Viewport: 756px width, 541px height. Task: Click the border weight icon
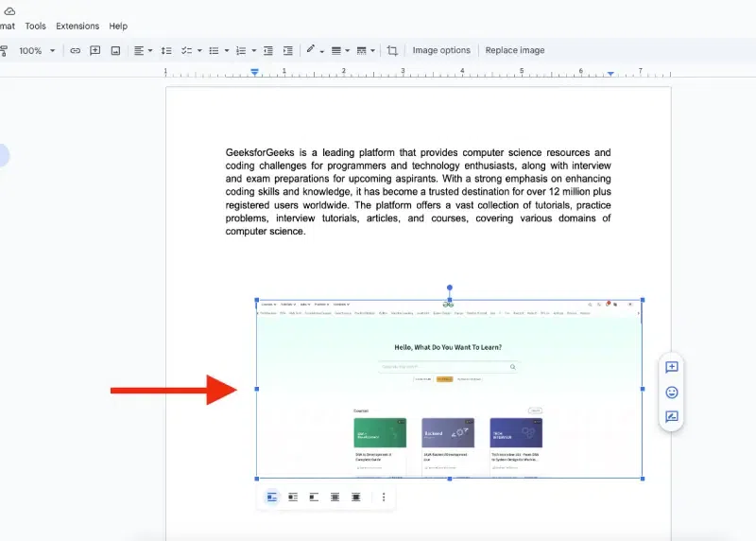click(x=336, y=51)
